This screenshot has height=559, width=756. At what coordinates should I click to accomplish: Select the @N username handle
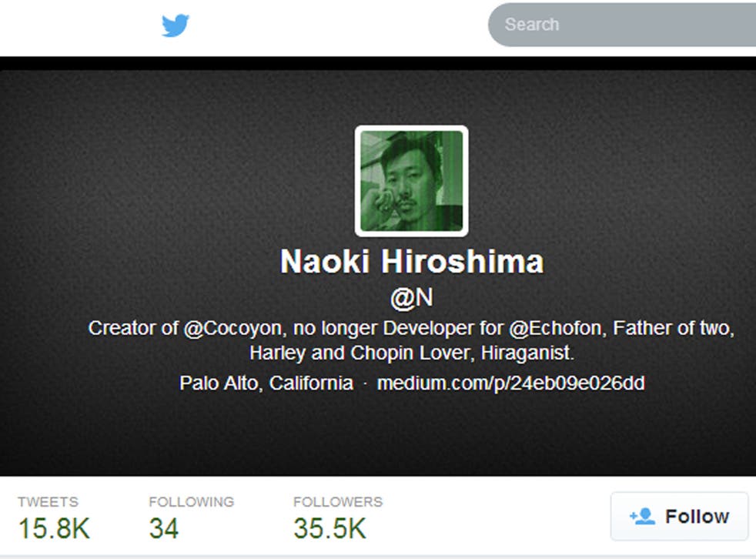point(411,297)
